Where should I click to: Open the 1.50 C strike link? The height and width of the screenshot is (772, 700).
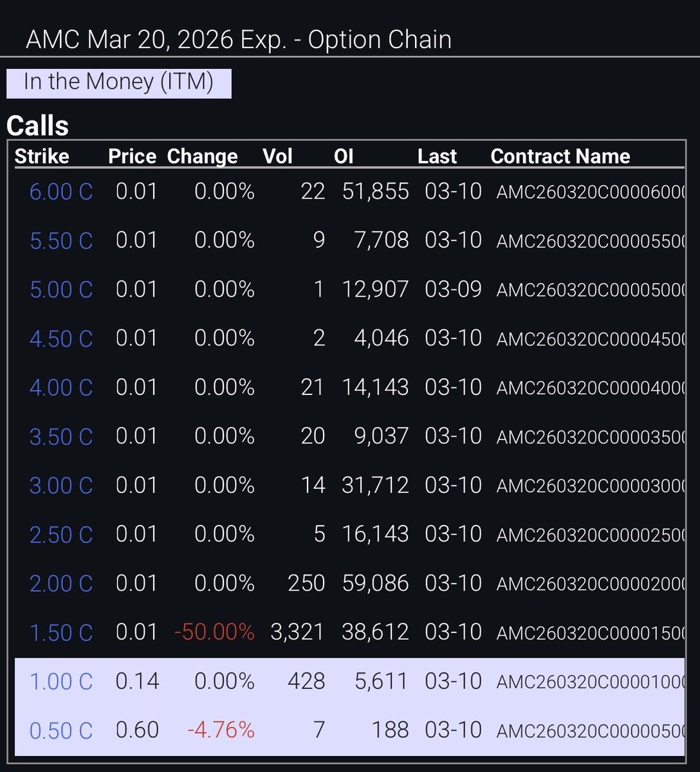pos(61,632)
